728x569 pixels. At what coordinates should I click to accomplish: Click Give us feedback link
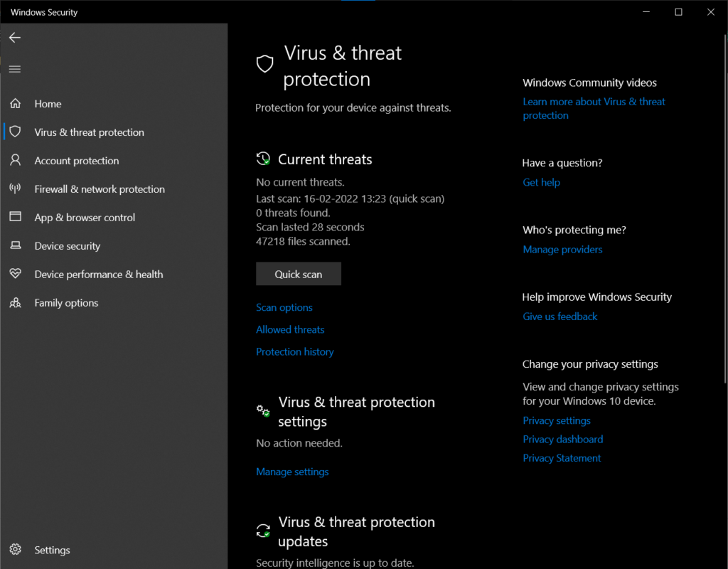pyautogui.click(x=560, y=317)
